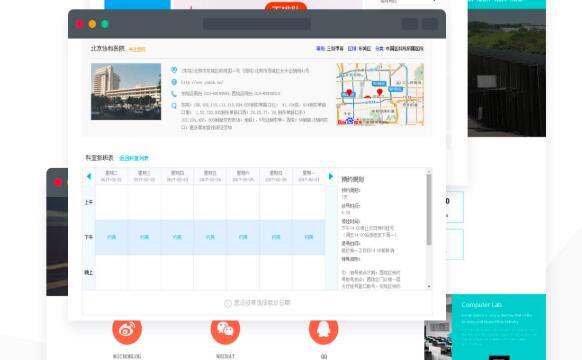Select the 星期四 column header

click(x=177, y=176)
